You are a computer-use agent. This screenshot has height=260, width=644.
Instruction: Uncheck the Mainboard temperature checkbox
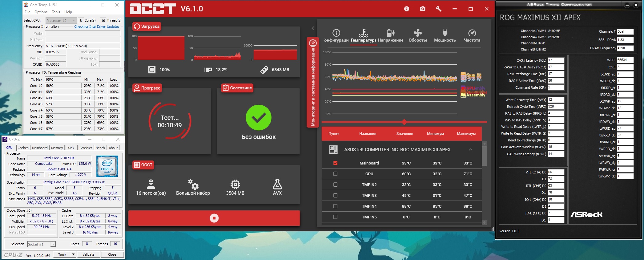click(336, 163)
